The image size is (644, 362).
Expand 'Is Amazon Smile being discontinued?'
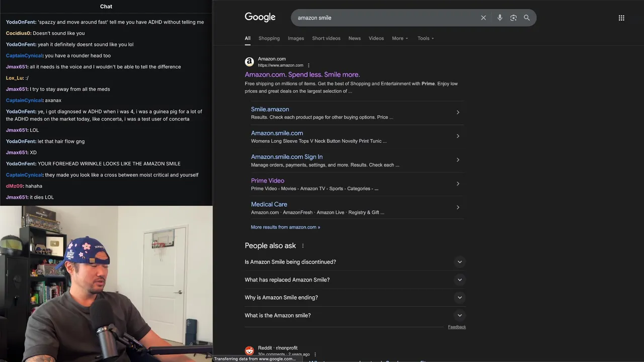355,262
